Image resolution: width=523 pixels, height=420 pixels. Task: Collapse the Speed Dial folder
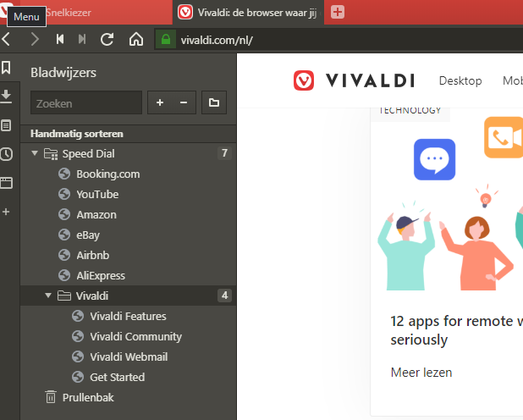point(35,154)
